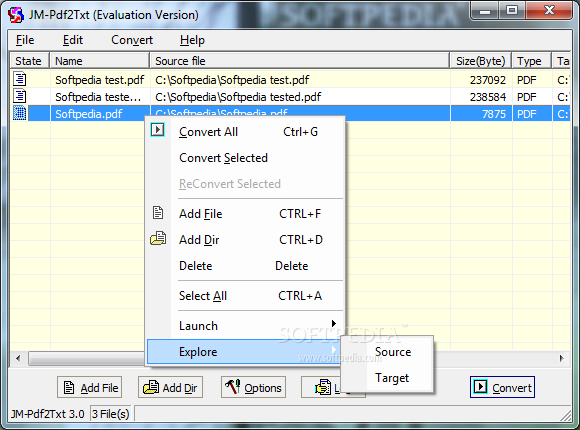Click PDF type cell of Softpedia test.pdf row
The image size is (580, 430).
point(527,80)
